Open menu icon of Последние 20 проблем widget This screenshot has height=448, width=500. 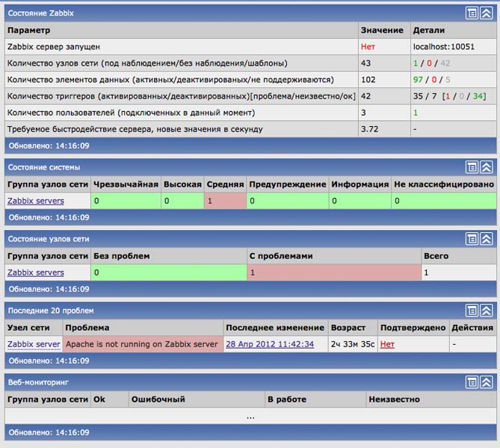pyautogui.click(x=472, y=311)
